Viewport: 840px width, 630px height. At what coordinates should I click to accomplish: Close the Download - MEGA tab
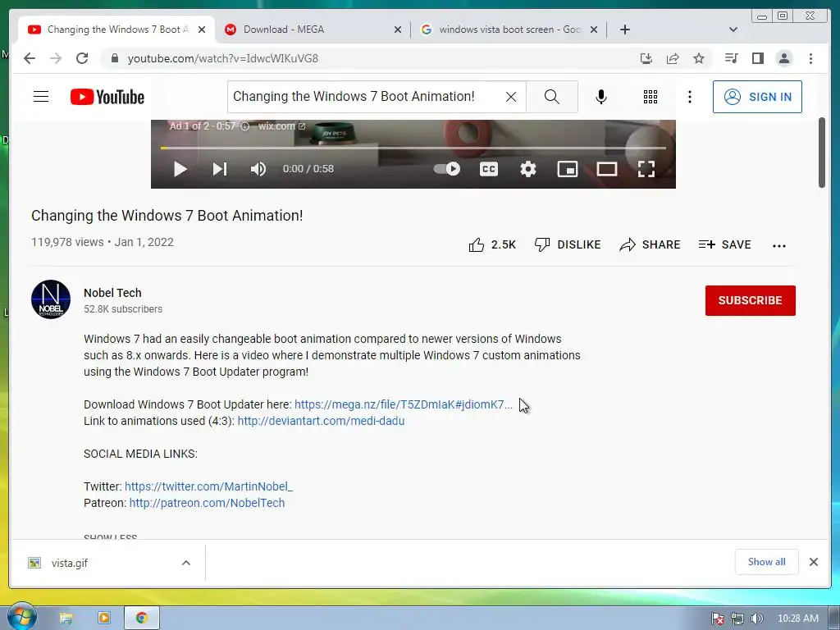point(398,30)
